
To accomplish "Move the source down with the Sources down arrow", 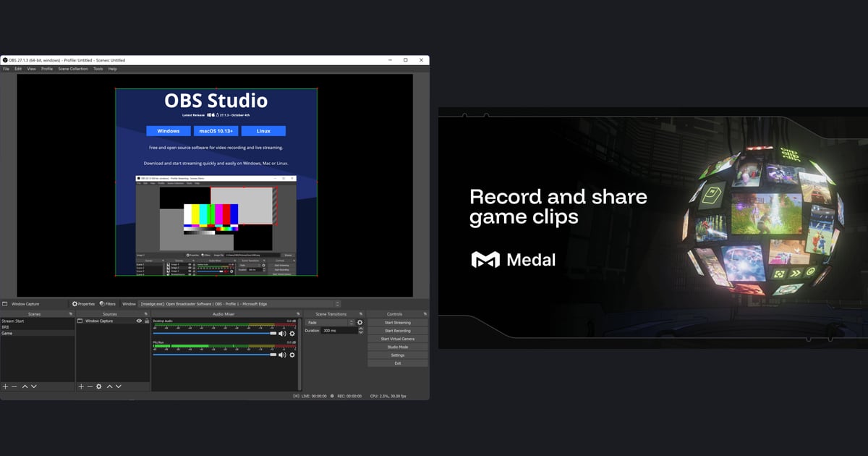I will (119, 387).
